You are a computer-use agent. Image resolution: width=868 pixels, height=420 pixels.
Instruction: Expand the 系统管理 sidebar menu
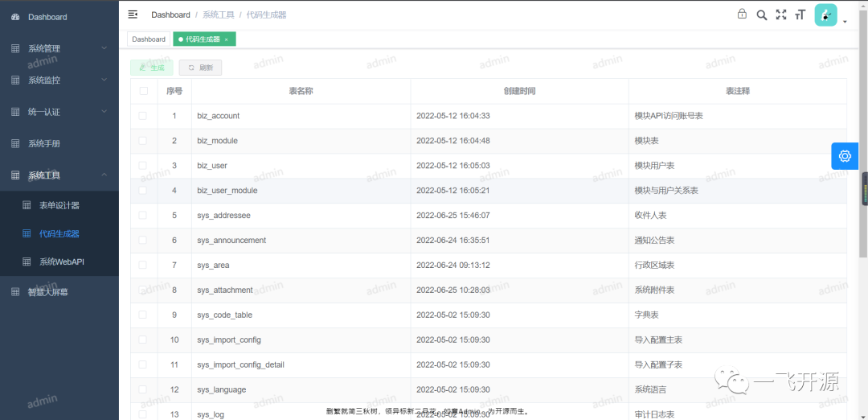59,49
